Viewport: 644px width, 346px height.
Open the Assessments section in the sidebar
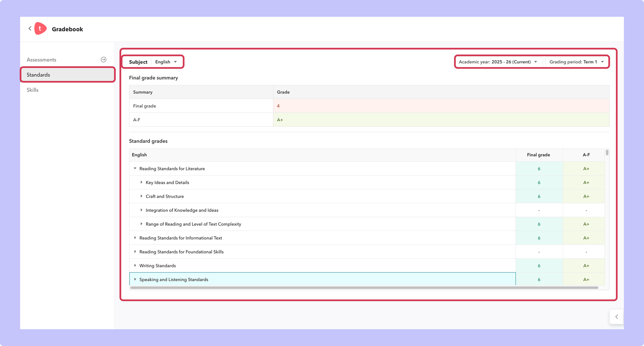[x=42, y=60]
